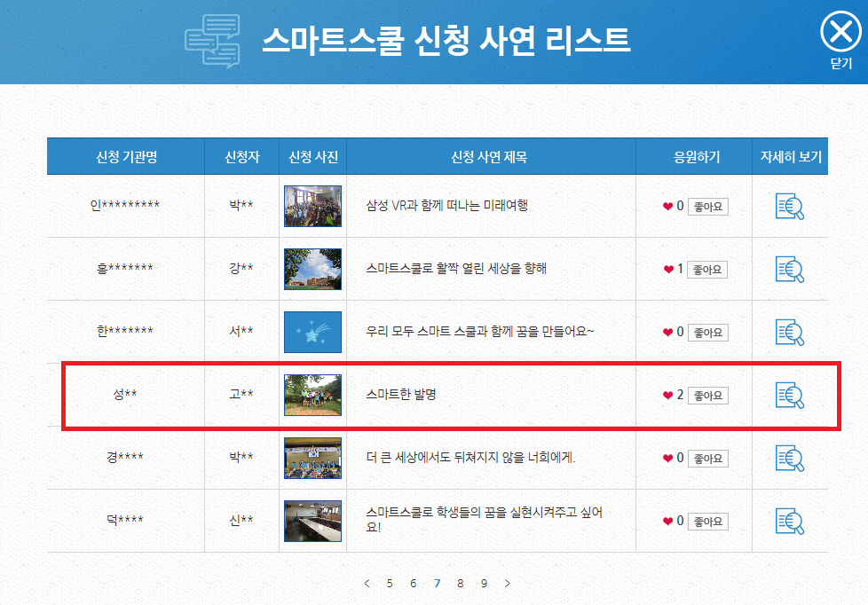Open the outdoor photo thumbnail for 성**
Viewport: 868px width, 605px height.
click(312, 396)
